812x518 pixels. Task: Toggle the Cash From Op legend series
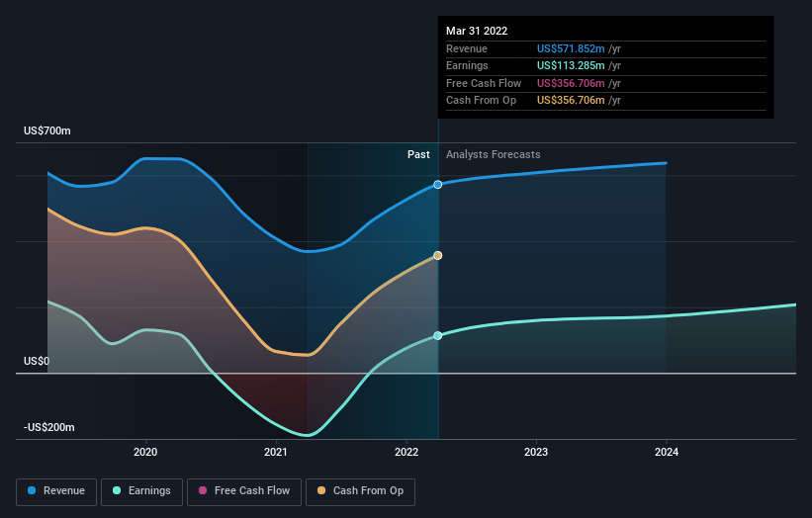(360, 491)
